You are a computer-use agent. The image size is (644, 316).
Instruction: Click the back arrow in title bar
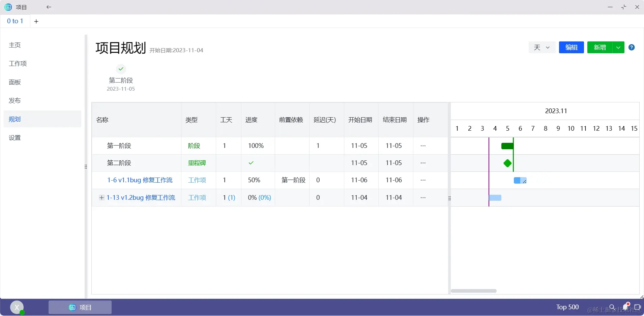(49, 7)
